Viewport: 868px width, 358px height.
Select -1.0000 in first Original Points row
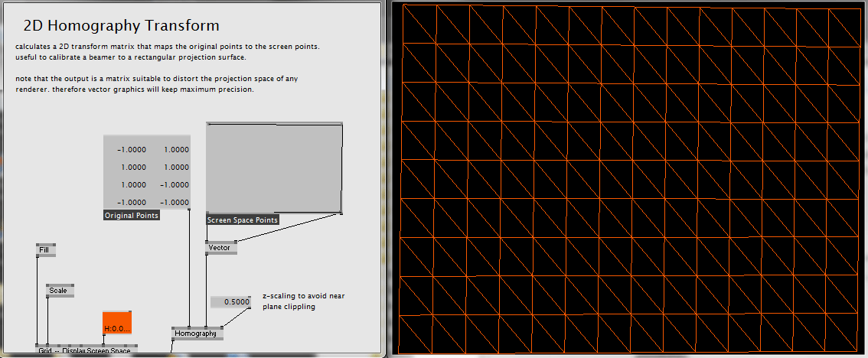132,149
